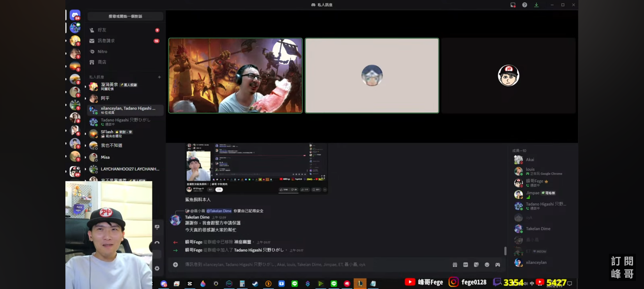
Task: Open the inbox icon in title bar
Action: point(513,5)
